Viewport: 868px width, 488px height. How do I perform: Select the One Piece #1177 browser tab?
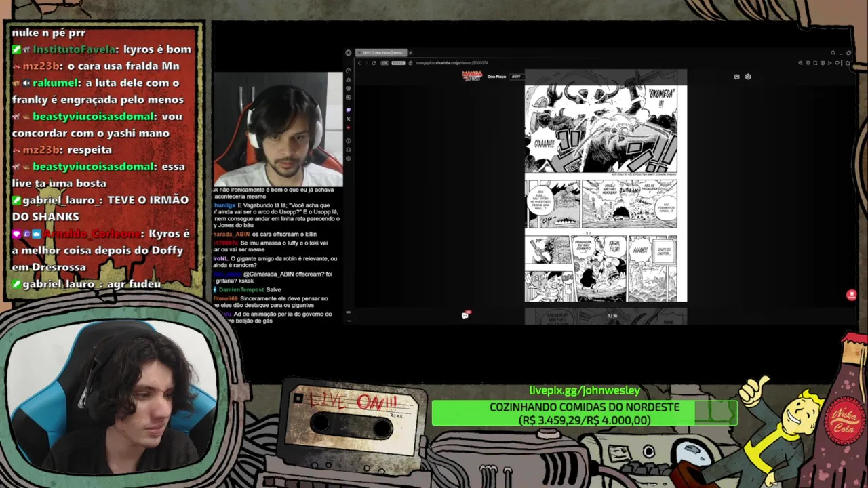pos(381,52)
